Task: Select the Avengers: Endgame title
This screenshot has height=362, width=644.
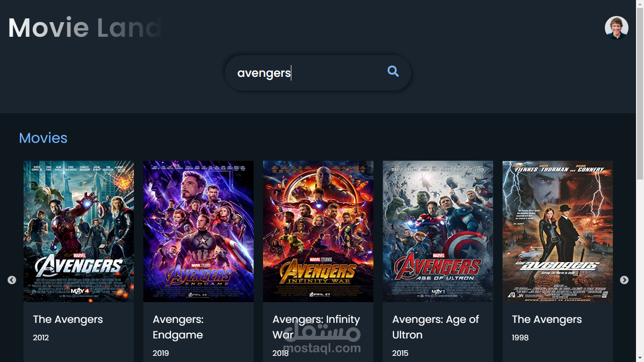Action: click(x=178, y=327)
